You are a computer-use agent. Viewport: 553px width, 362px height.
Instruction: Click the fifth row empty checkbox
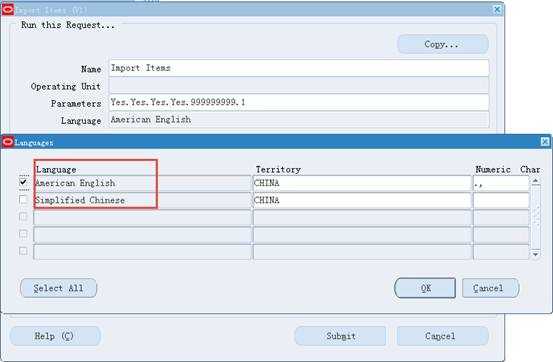[x=23, y=251]
